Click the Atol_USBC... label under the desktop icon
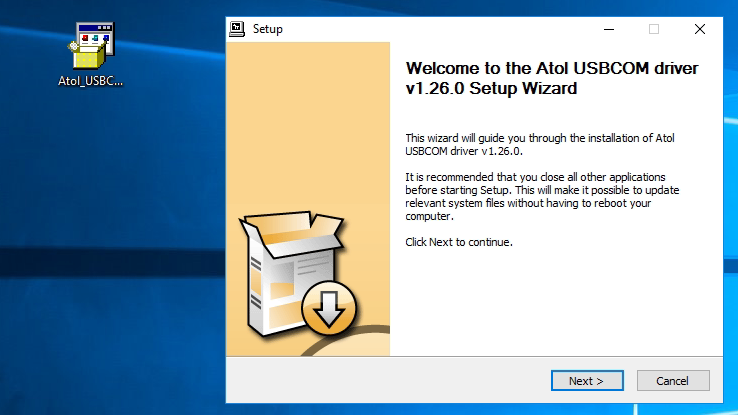738x415 pixels. (90, 81)
